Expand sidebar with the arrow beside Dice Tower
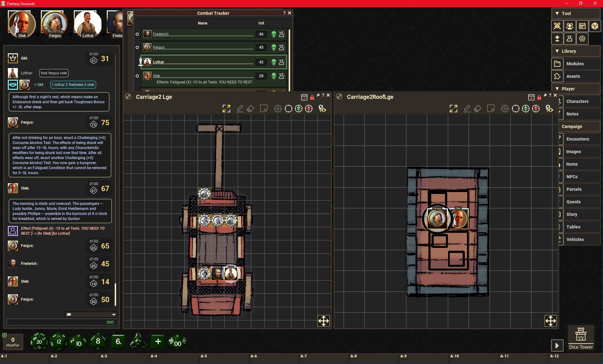The image size is (603, 364). coord(557,345)
